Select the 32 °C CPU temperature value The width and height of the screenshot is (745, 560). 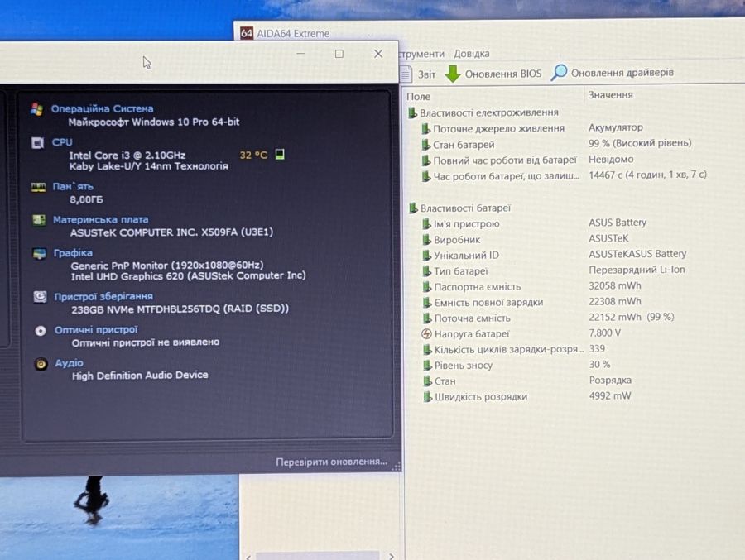[x=253, y=155]
